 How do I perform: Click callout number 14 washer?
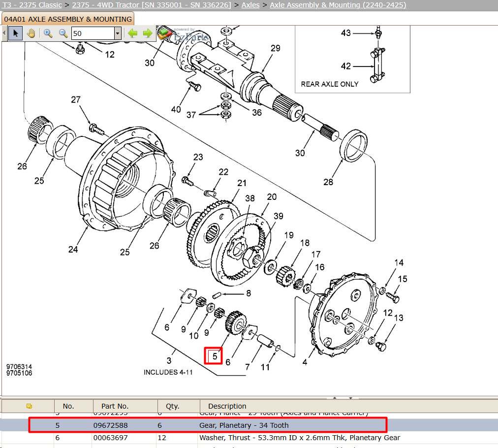[x=399, y=263]
